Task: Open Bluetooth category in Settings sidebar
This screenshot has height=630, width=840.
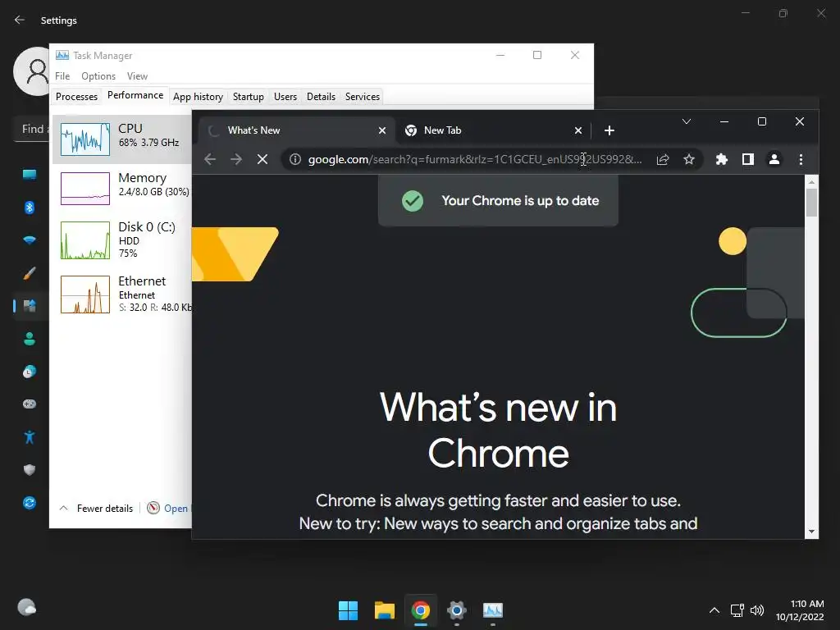Action: click(x=30, y=208)
